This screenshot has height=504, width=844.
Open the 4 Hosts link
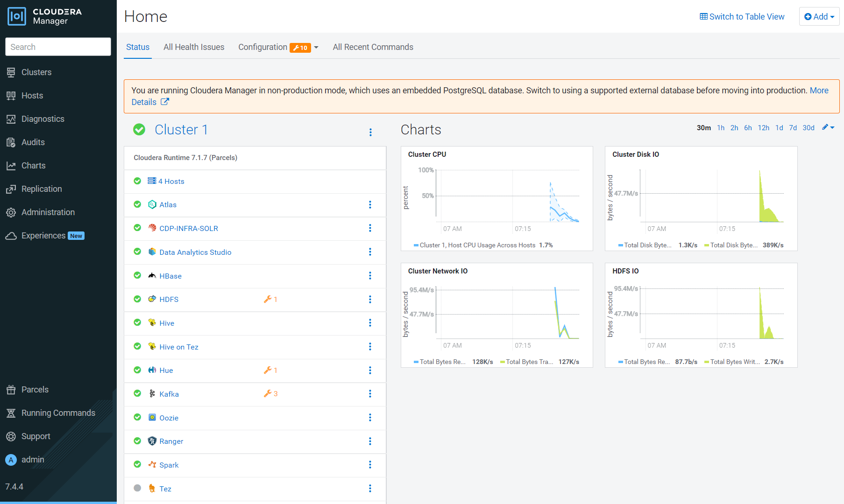coord(171,181)
